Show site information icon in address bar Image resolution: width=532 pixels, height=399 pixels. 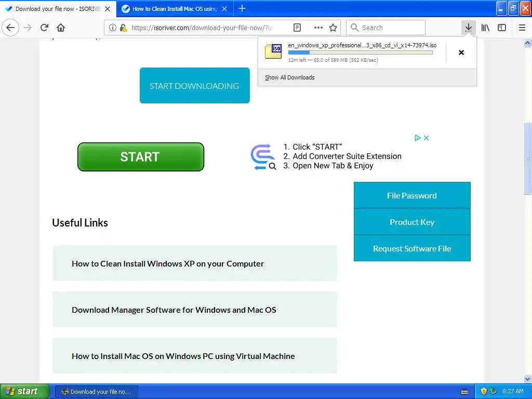coord(113,28)
